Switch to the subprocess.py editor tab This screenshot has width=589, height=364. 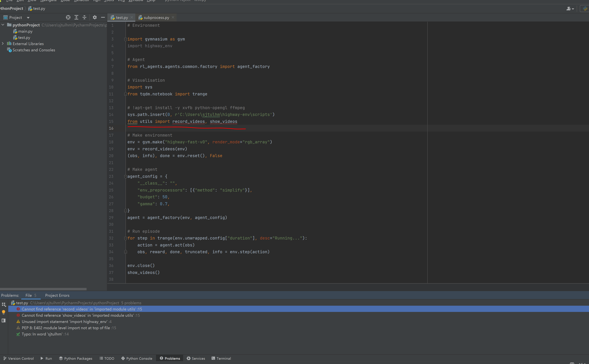(156, 17)
